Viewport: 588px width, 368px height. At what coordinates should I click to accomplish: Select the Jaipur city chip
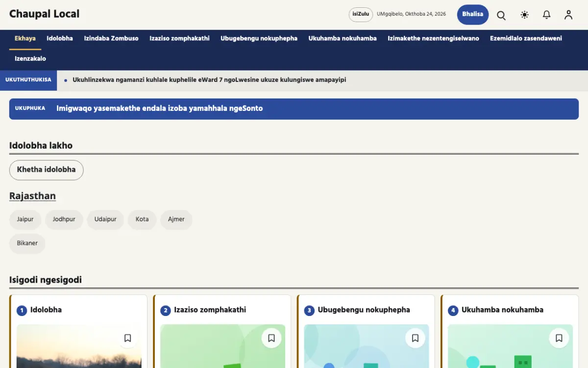coord(25,220)
